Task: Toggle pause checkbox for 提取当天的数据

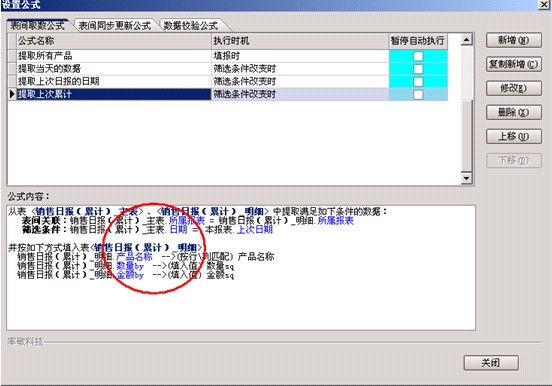Action: (x=418, y=69)
